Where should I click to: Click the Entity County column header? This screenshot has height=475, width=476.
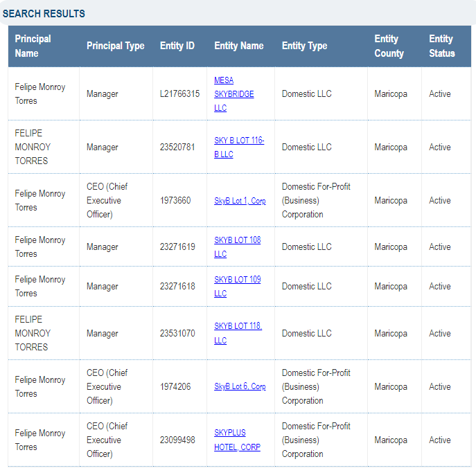pyautogui.click(x=389, y=46)
